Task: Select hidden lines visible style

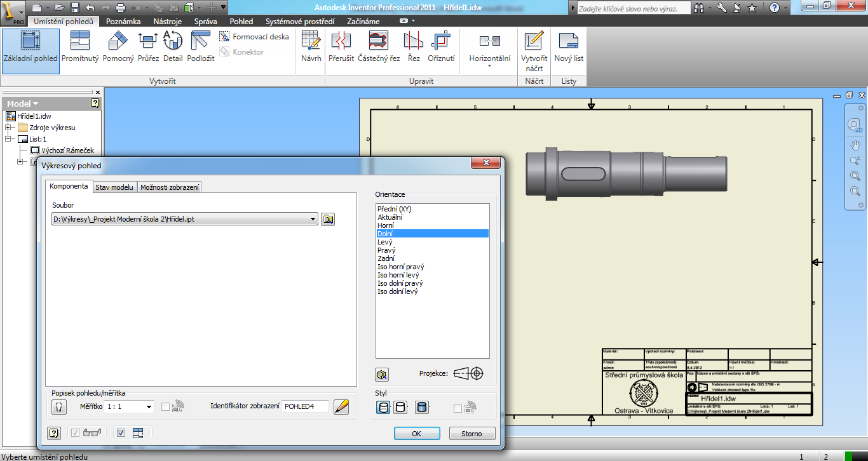Action: coord(383,408)
